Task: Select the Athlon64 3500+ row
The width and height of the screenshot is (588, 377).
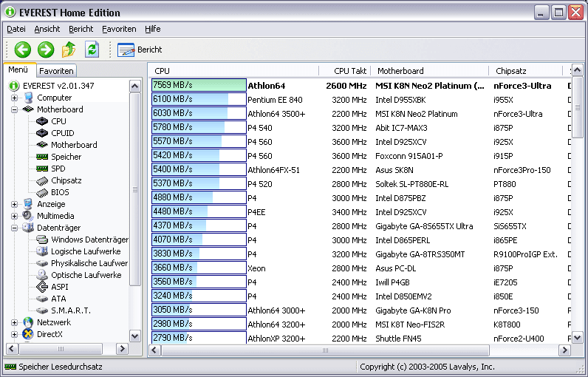Action: (x=362, y=114)
